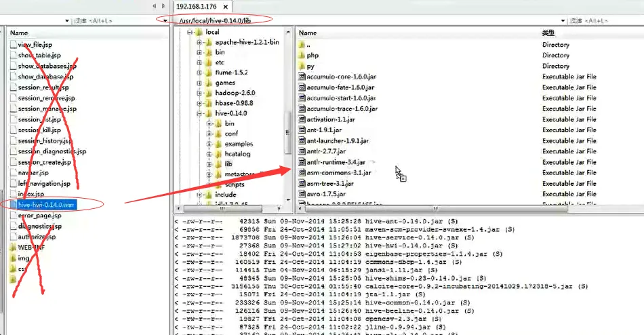Collapse the local tree node
Image resolution: width=644 pixels, height=335 pixels.
tap(189, 32)
